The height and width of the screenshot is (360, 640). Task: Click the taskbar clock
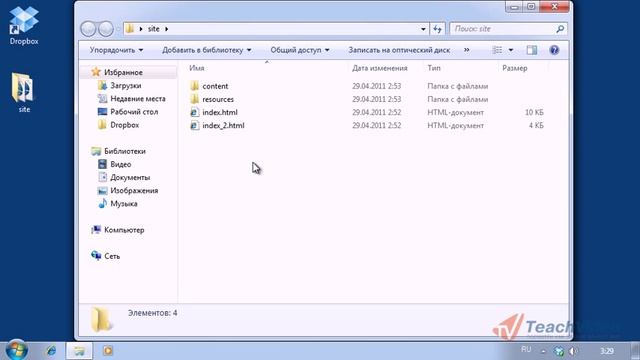pos(607,351)
